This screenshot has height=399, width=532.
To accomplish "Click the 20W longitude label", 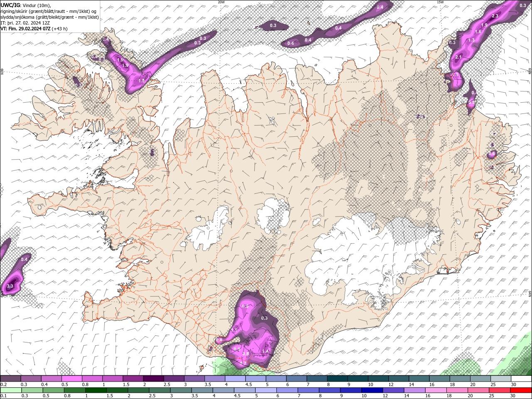I will tap(221, 2).
